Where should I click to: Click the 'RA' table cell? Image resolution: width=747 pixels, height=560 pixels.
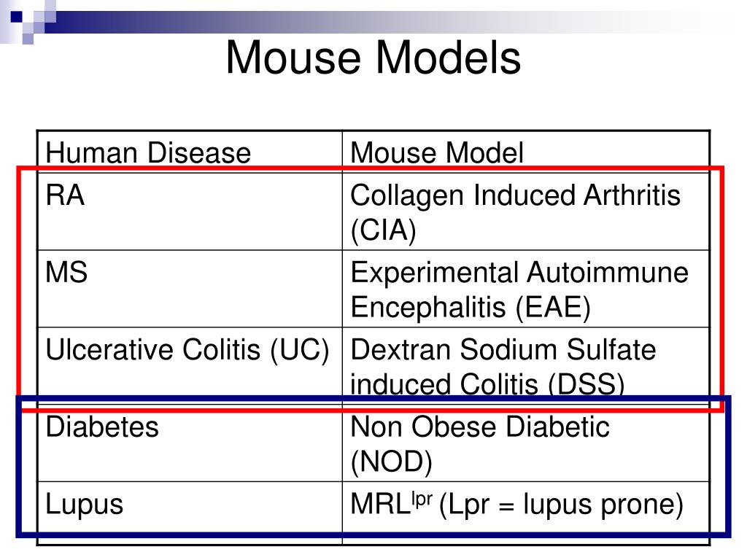pyautogui.click(x=190, y=211)
